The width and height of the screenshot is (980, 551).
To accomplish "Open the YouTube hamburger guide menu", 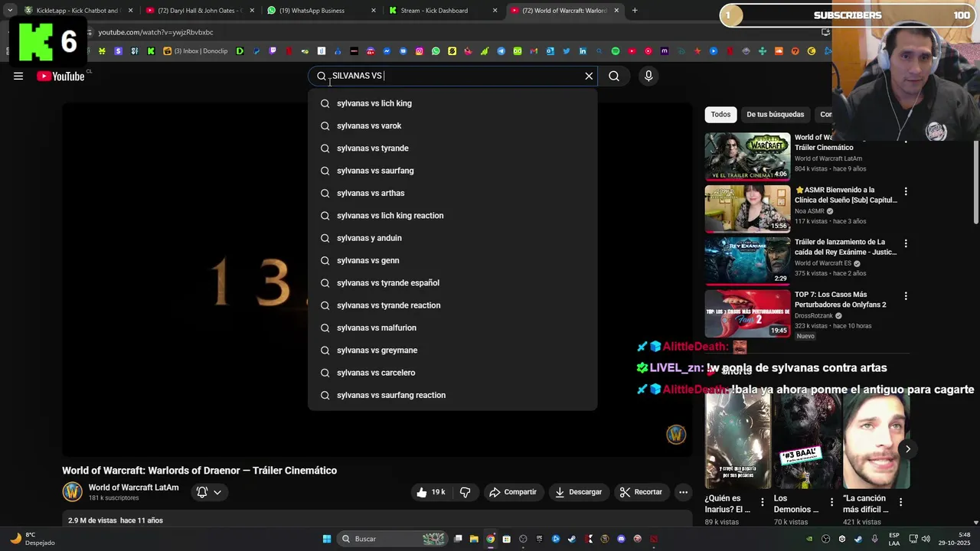I will coord(18,76).
